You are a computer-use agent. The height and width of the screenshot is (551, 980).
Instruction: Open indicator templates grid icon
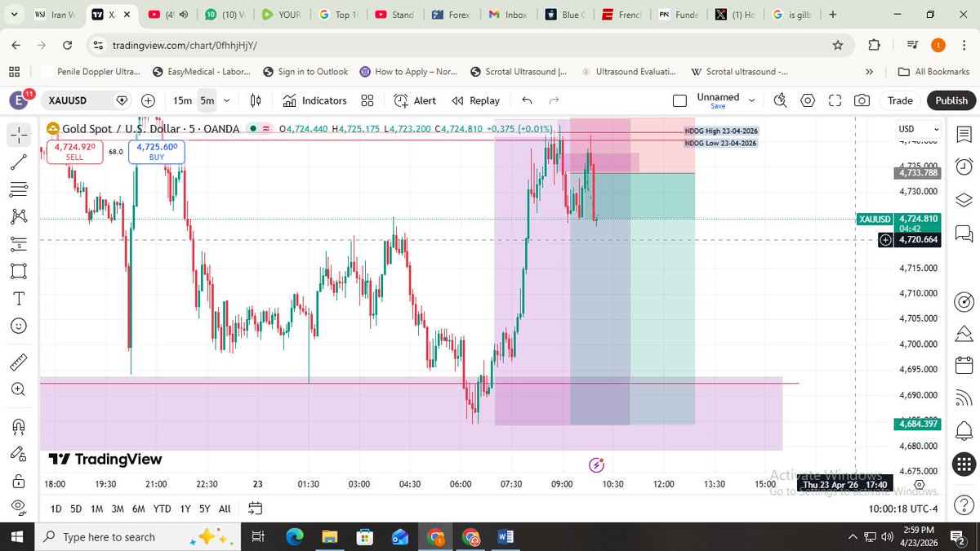[x=367, y=100]
